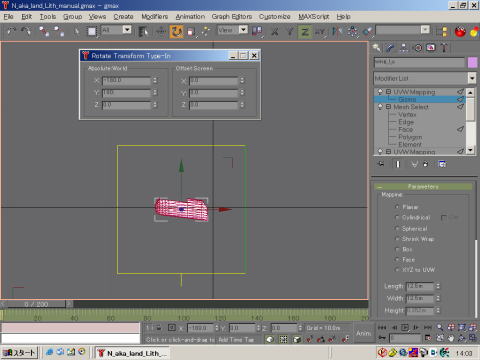Choose the Box mapping option
Screen dimensions: 480x360
[397, 249]
